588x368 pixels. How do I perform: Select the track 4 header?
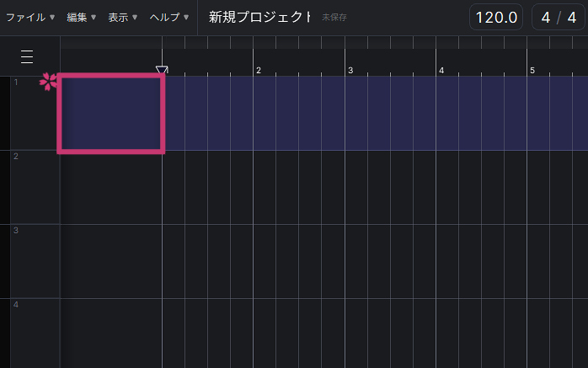click(x=29, y=333)
